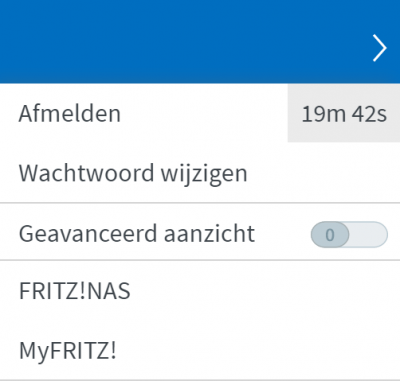The width and height of the screenshot is (400, 381).
Task: Collapse the user menu via the header arrow
Action: tap(380, 48)
